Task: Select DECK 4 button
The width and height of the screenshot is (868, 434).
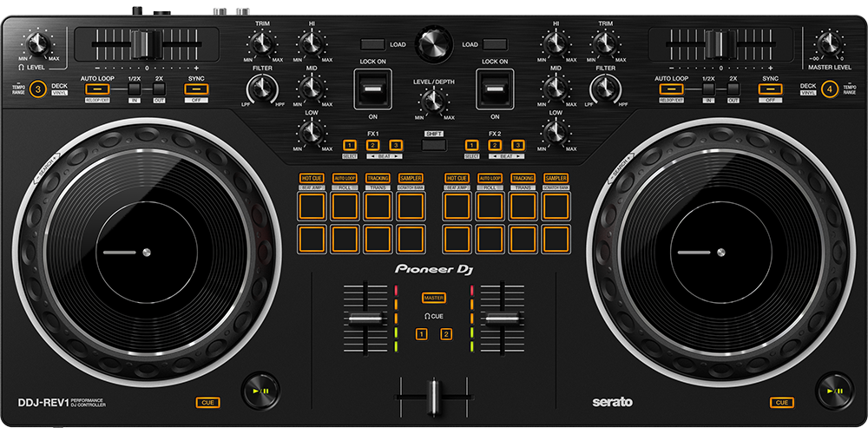Action: point(830,89)
